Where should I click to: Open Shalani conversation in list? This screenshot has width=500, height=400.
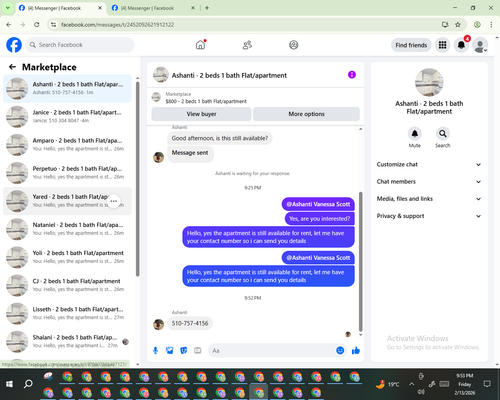pos(67,341)
